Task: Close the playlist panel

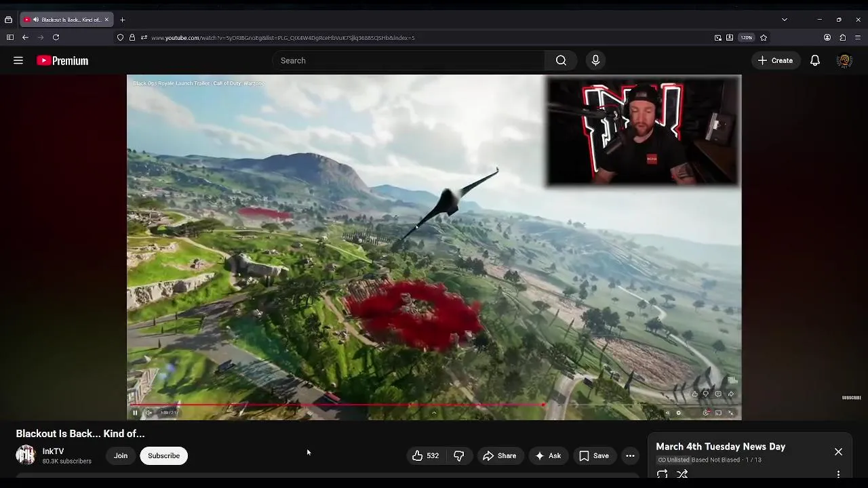Action: [838, 451]
